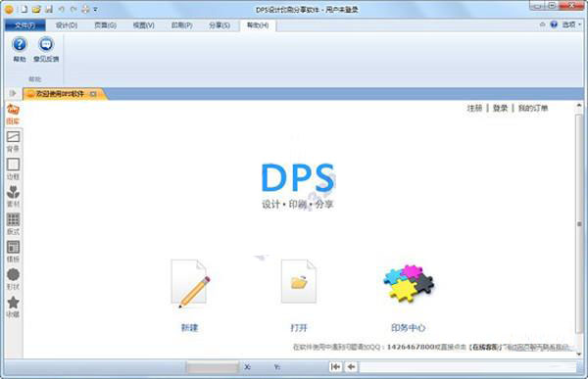Select the 欢迎使用DPS软件 document tab
Screen dimensions: 588x379
tap(59, 94)
